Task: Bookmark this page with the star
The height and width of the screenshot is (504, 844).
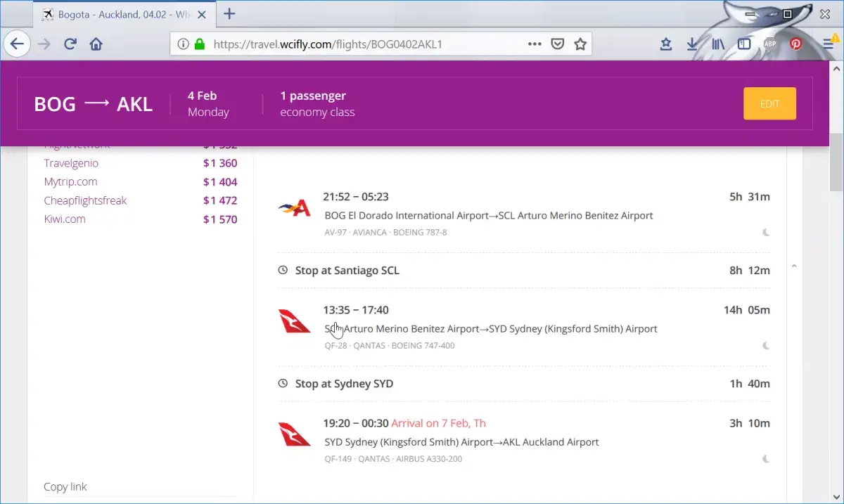Action: point(580,44)
